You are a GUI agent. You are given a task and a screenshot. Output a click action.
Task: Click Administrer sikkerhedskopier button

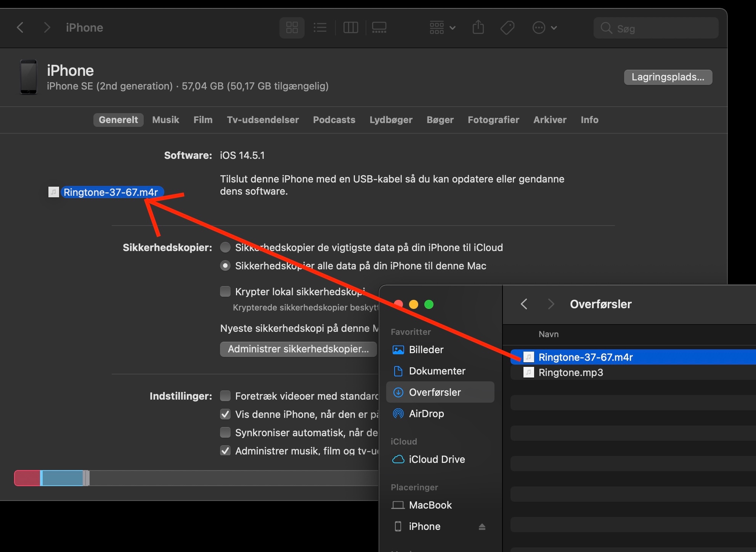(298, 349)
